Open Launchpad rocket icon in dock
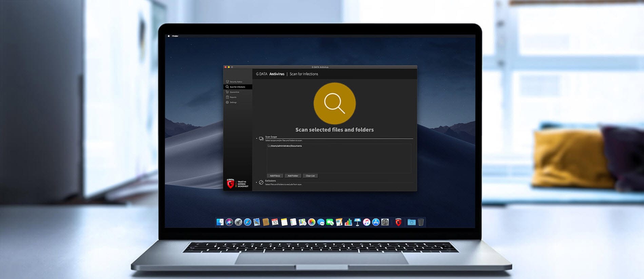Screen dimensions: 644x279 pos(238,222)
